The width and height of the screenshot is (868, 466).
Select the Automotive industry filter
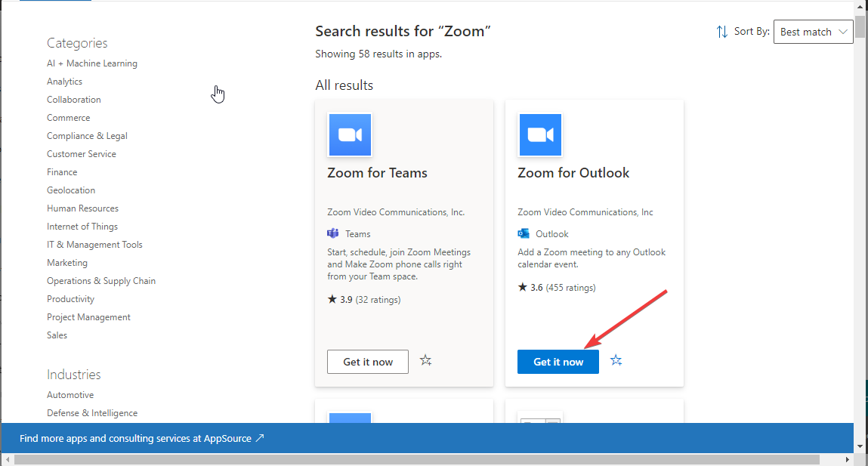[70, 394]
